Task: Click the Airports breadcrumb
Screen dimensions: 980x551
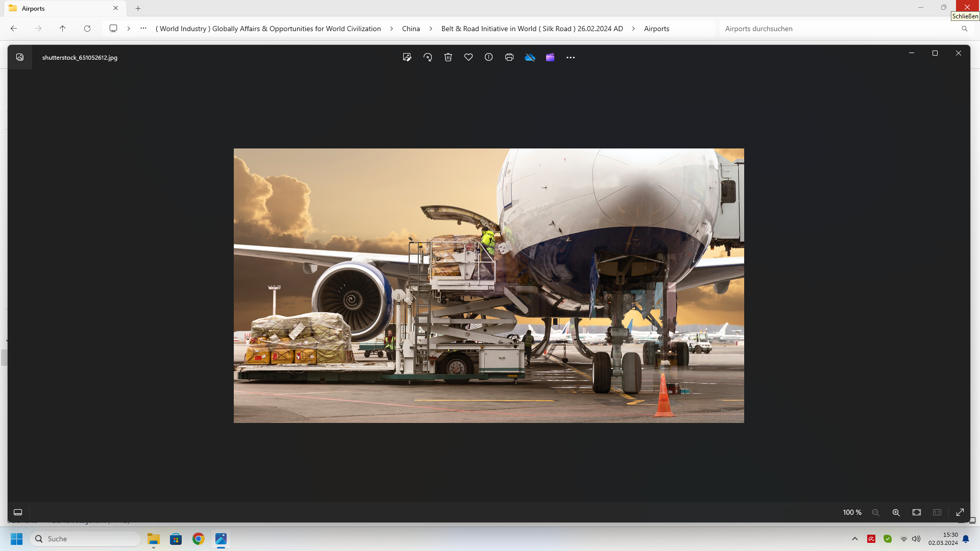Action: click(656, 29)
